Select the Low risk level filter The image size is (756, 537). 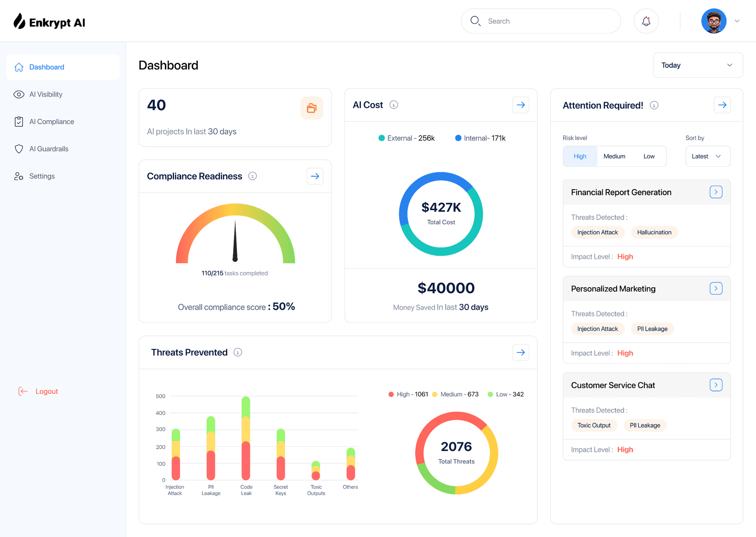point(649,156)
